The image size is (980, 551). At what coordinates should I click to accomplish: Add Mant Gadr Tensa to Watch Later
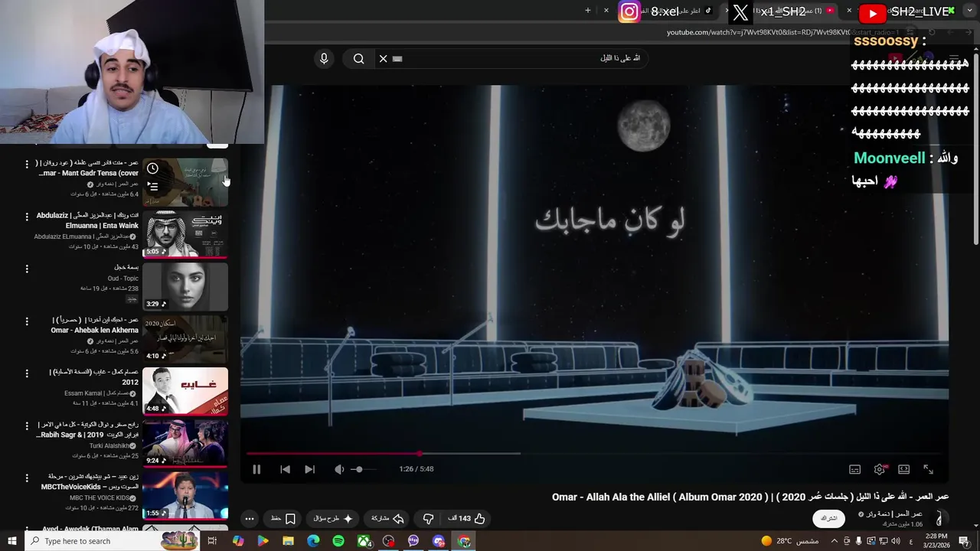point(152,169)
